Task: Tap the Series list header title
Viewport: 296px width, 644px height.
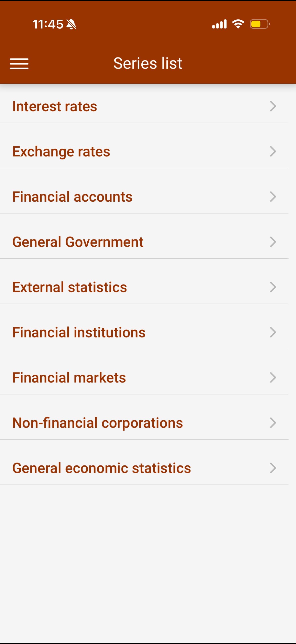Action: point(148,63)
